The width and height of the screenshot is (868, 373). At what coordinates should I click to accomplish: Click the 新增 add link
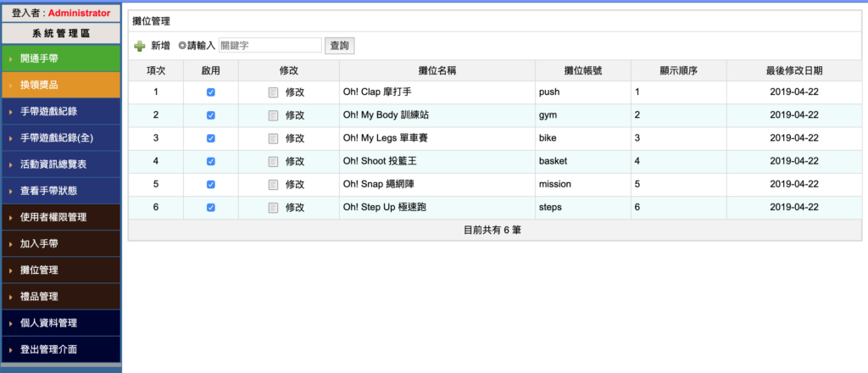coord(160,46)
